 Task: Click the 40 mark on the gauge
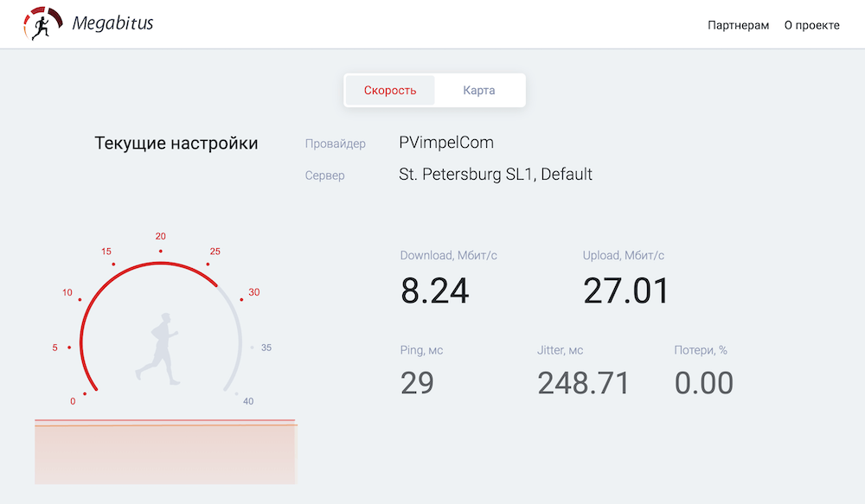click(248, 401)
